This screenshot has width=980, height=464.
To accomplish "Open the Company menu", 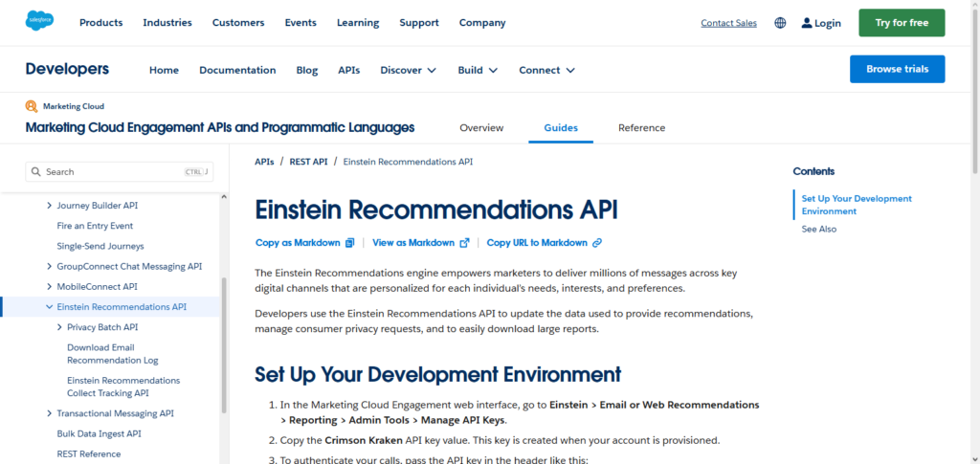I will (482, 23).
